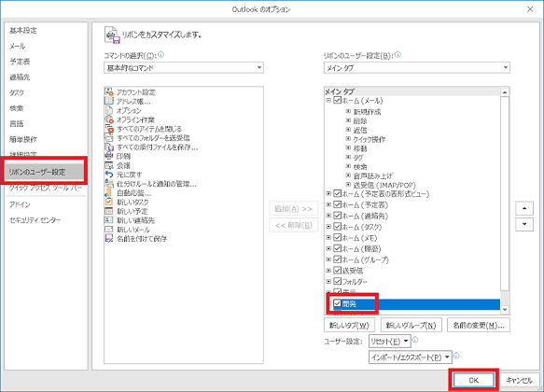Expand the 音声読み上げ group node
The width and height of the screenshot is (544, 392).
348,175
